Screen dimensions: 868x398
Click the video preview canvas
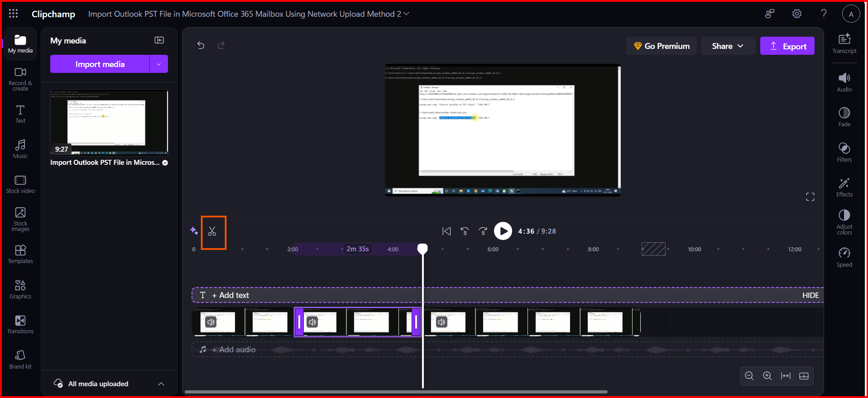pos(503,130)
